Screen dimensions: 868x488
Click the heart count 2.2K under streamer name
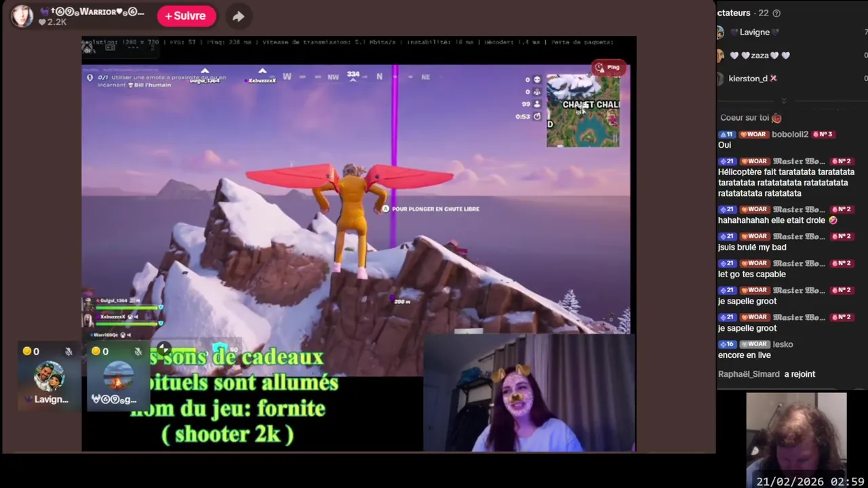click(53, 22)
